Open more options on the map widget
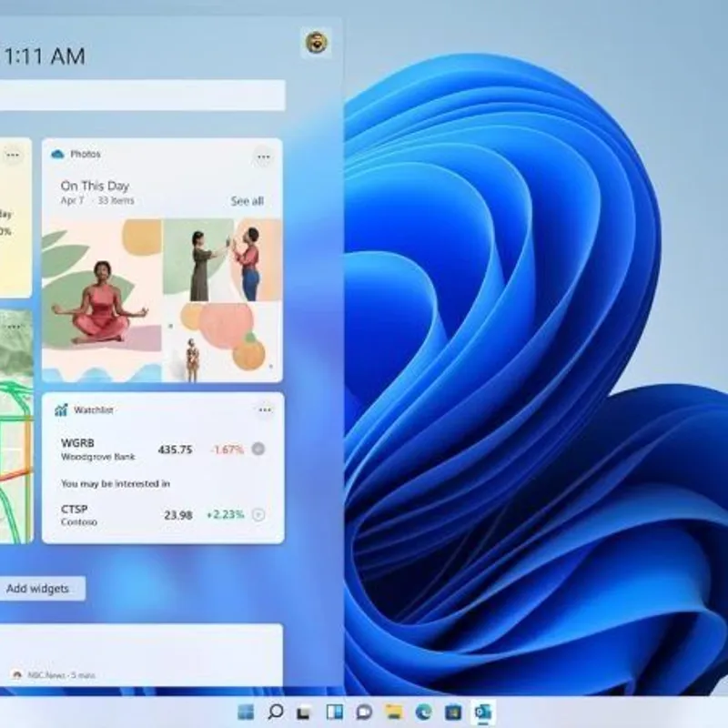The width and height of the screenshot is (728, 728). pos(14,327)
